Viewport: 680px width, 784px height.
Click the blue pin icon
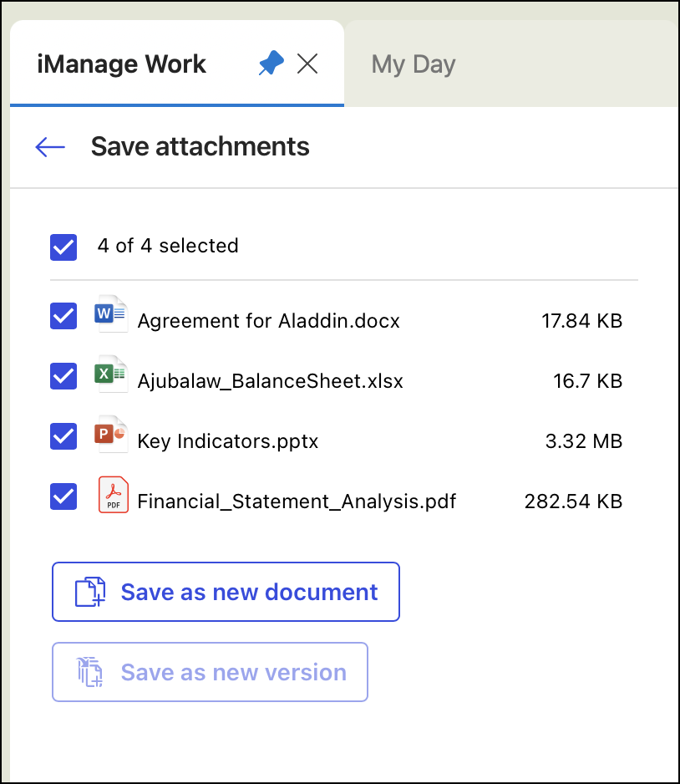tap(271, 64)
